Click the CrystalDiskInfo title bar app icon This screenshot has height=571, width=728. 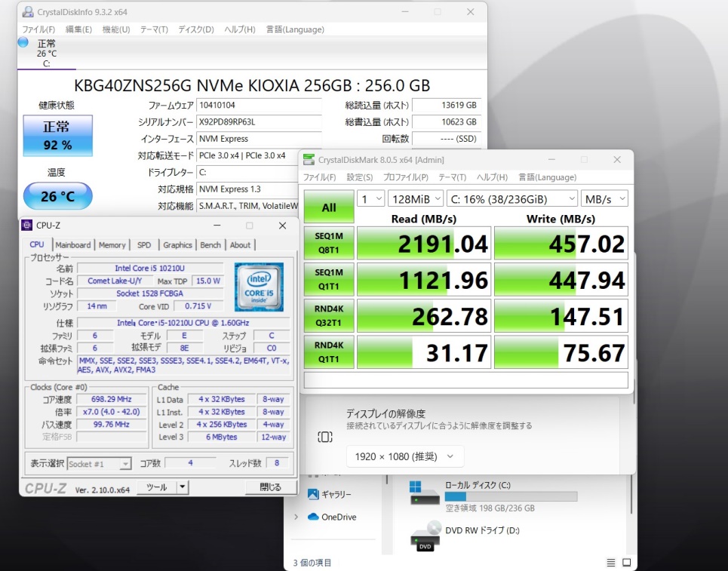click(x=28, y=11)
